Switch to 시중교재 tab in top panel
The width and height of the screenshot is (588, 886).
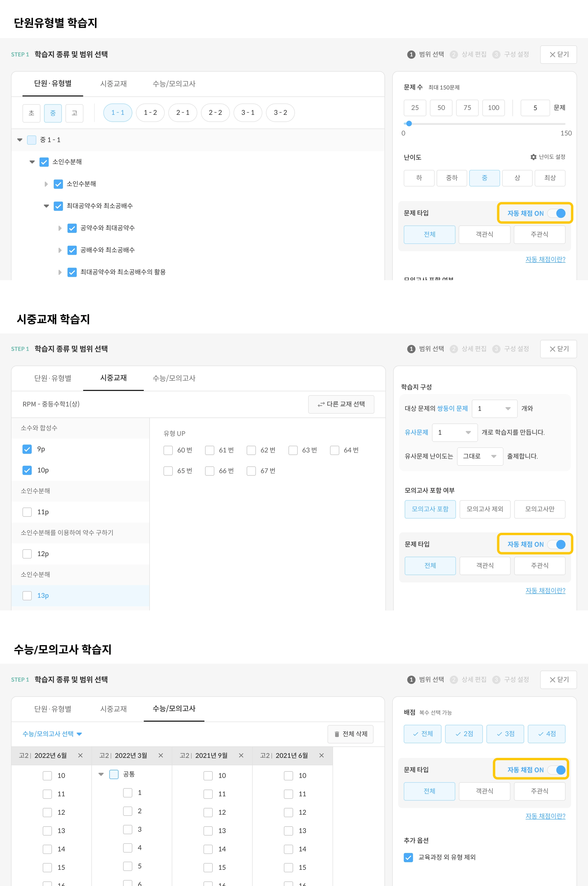pos(113,84)
